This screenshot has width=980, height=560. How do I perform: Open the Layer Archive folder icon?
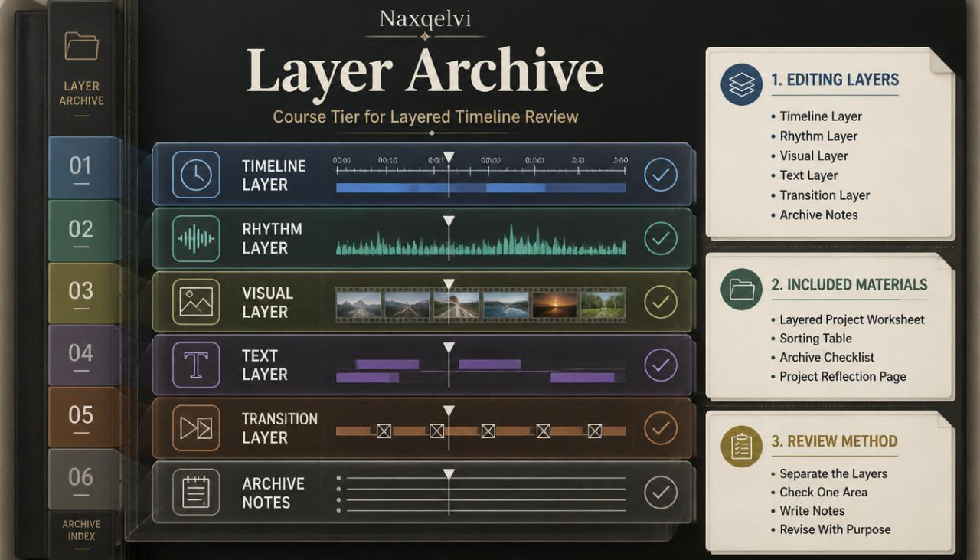point(81,46)
